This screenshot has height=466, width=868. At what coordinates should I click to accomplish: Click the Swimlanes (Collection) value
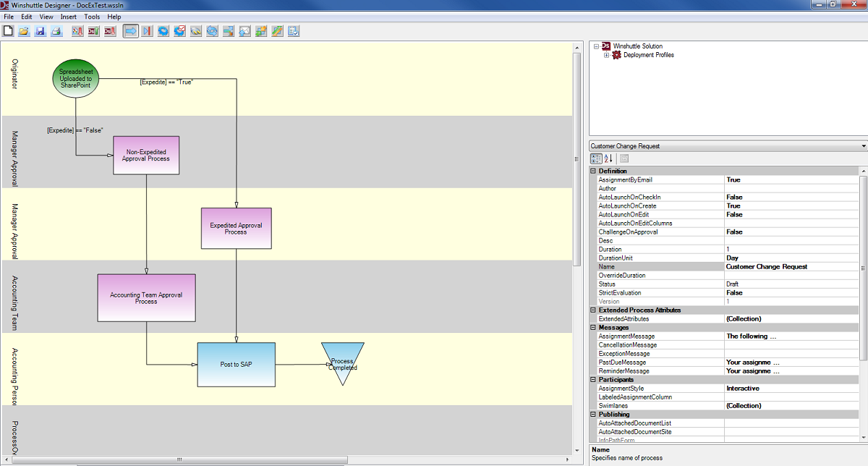(x=792, y=405)
